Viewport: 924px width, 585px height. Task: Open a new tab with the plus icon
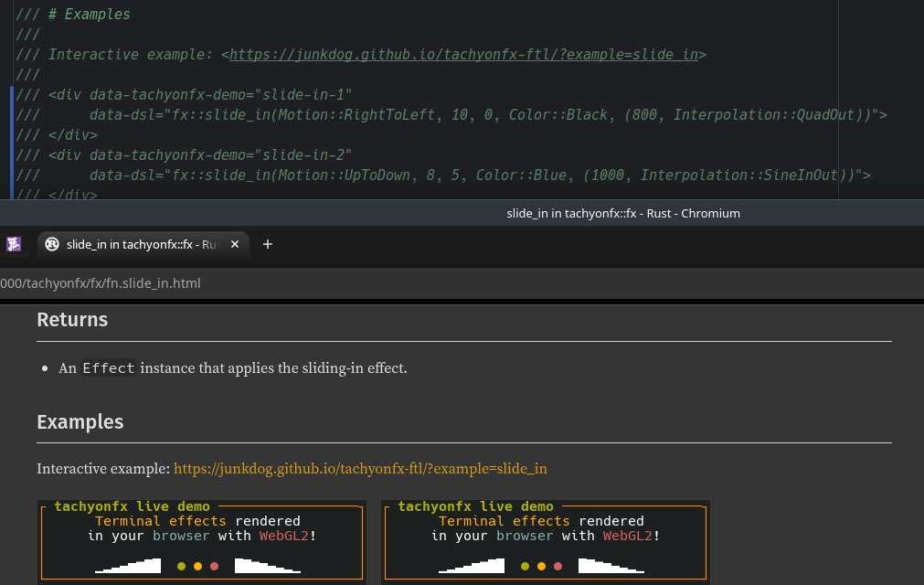267,244
